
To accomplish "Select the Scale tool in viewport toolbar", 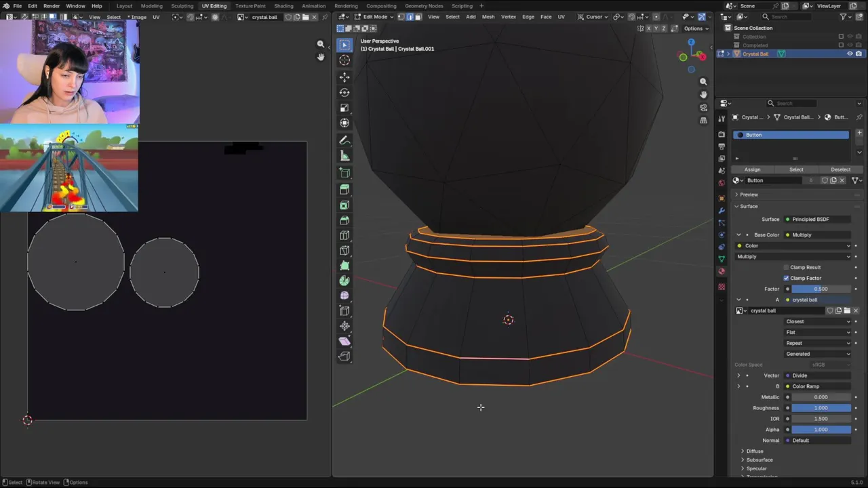I will 344,108.
